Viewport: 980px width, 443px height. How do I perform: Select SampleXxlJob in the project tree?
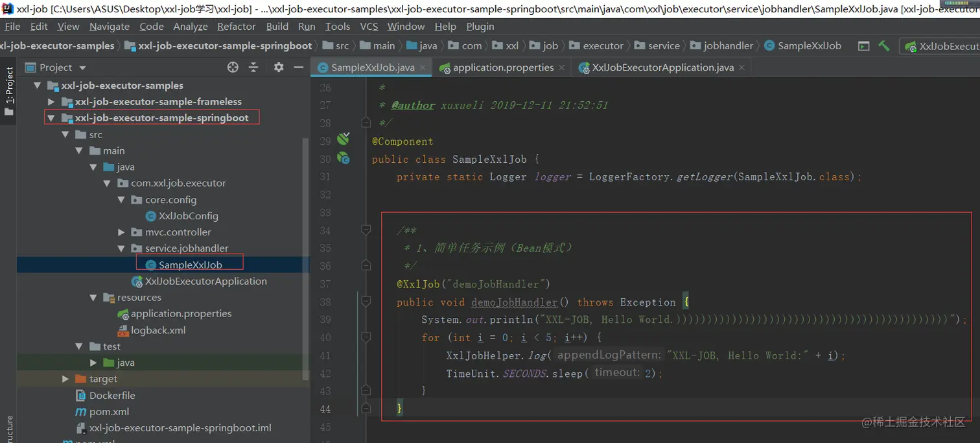point(191,265)
